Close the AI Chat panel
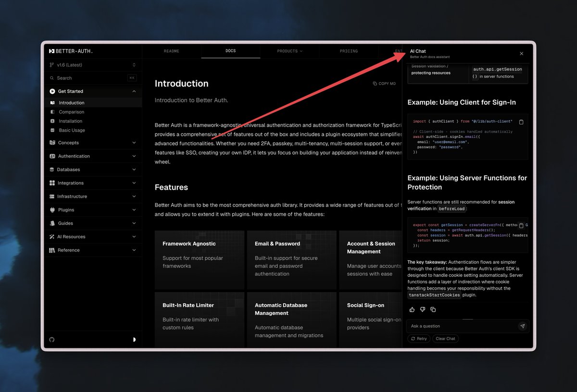 pyautogui.click(x=522, y=54)
